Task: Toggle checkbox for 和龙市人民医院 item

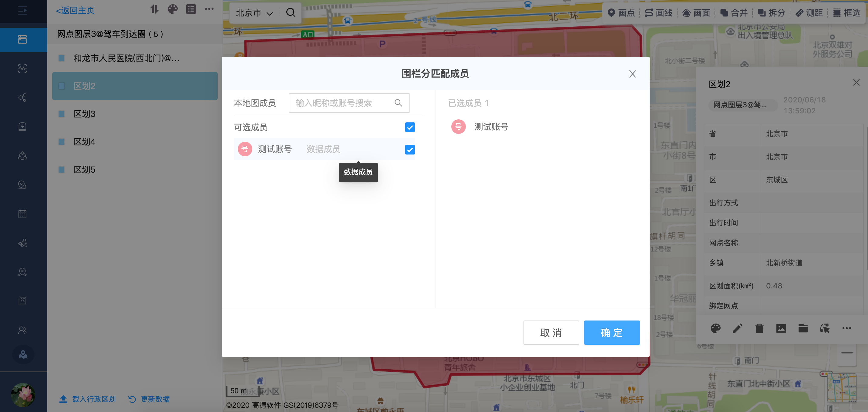Action: click(x=61, y=58)
